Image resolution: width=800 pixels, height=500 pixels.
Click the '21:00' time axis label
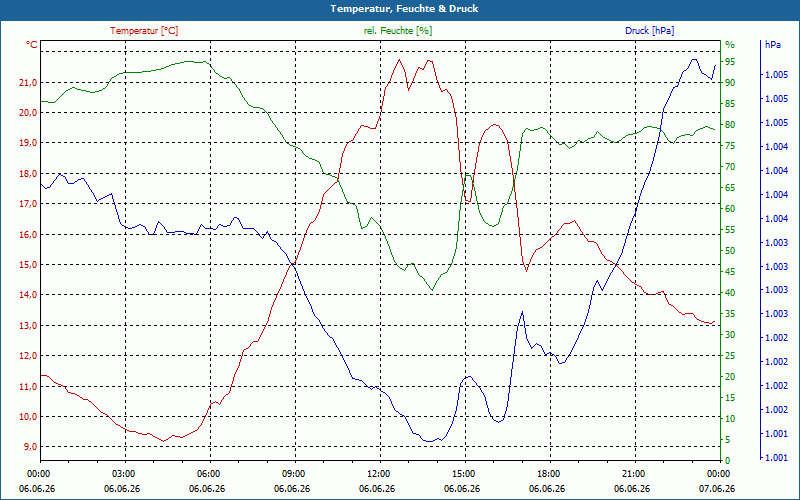635,474
